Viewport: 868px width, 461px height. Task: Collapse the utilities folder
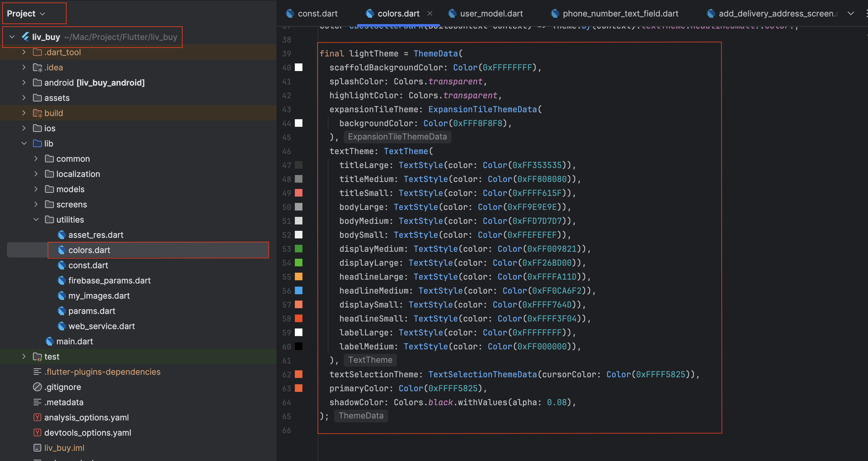point(36,219)
